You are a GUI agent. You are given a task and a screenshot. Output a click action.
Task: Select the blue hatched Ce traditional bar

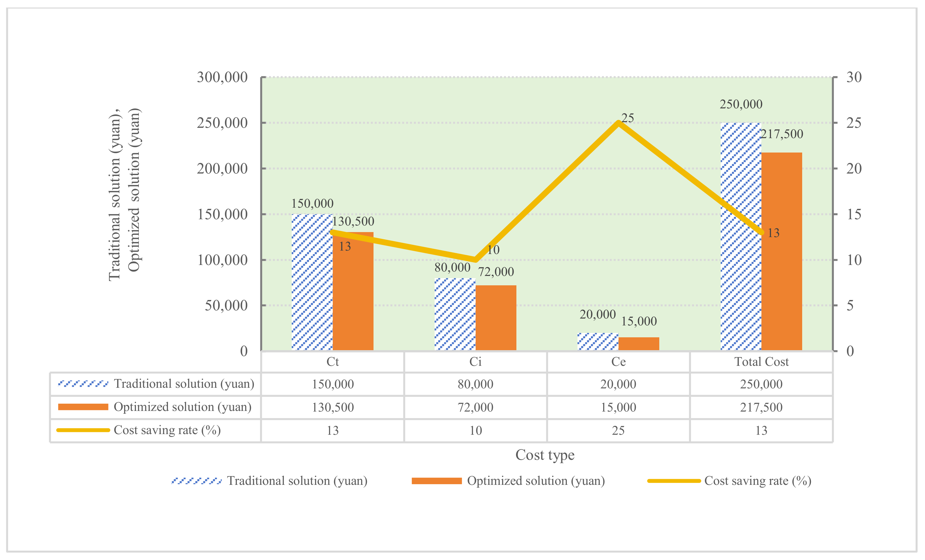tap(598, 342)
